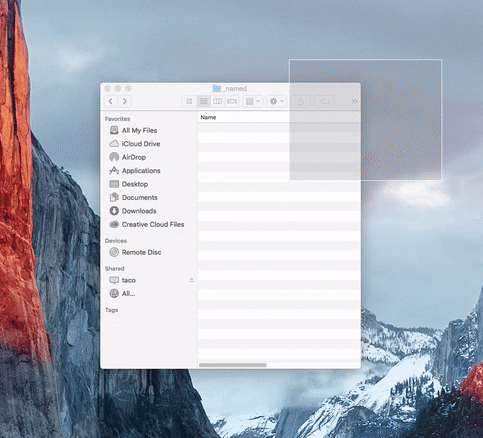Zoom the Finder window with the green button

click(128, 88)
